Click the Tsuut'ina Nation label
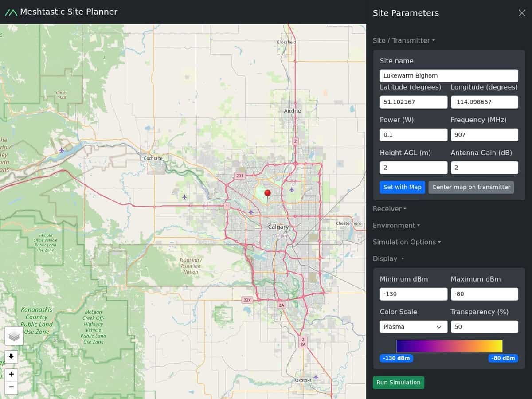The width and height of the screenshot is (532, 399). [x=191, y=266]
